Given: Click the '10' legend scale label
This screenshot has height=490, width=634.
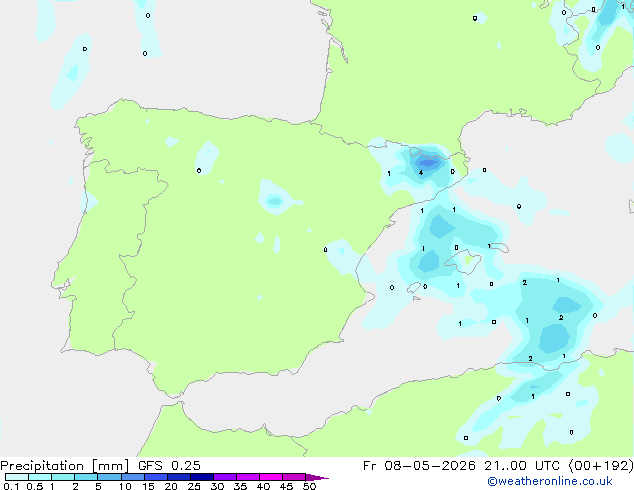Looking at the screenshot, I should point(125,486).
